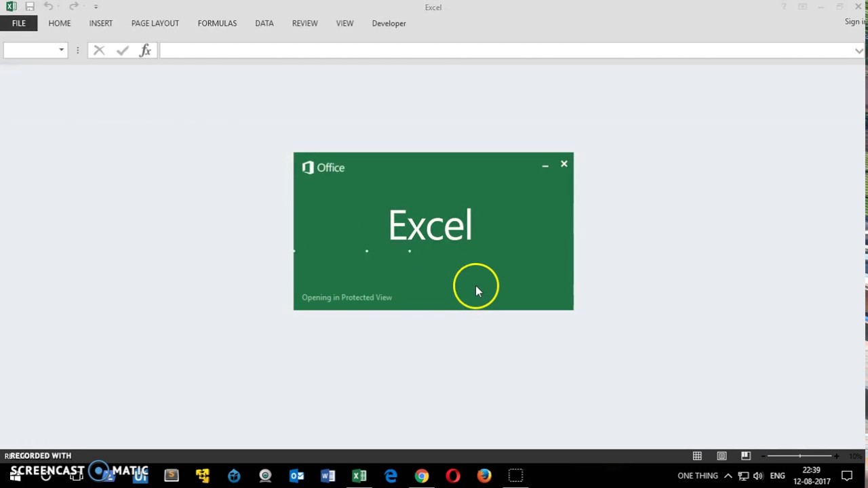Screen dimensions: 868x488
Task: Open Insert Function fx button
Action: 145,50
